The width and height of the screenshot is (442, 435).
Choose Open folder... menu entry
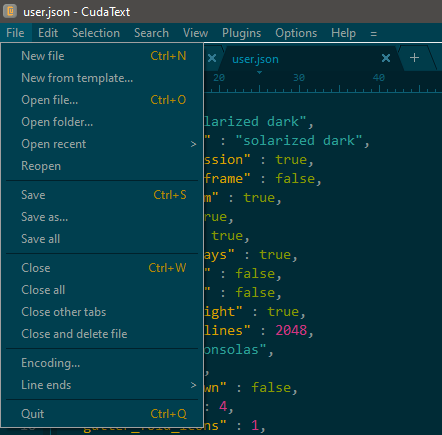[x=102, y=122]
